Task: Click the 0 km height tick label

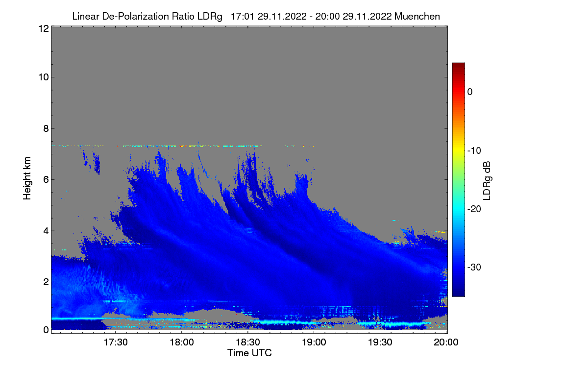Action: [46, 330]
